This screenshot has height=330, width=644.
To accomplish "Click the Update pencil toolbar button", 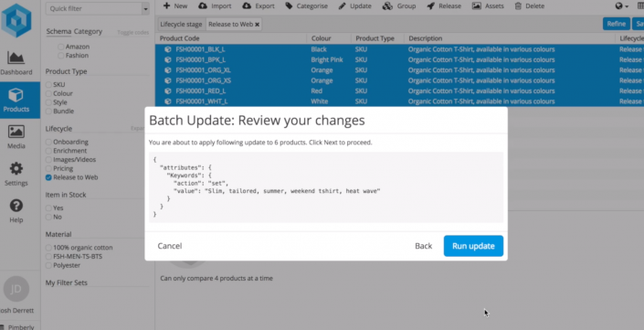I will 354,5.
